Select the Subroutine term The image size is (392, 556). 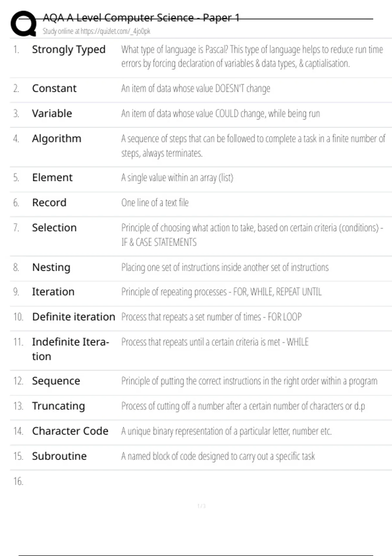[x=59, y=456]
